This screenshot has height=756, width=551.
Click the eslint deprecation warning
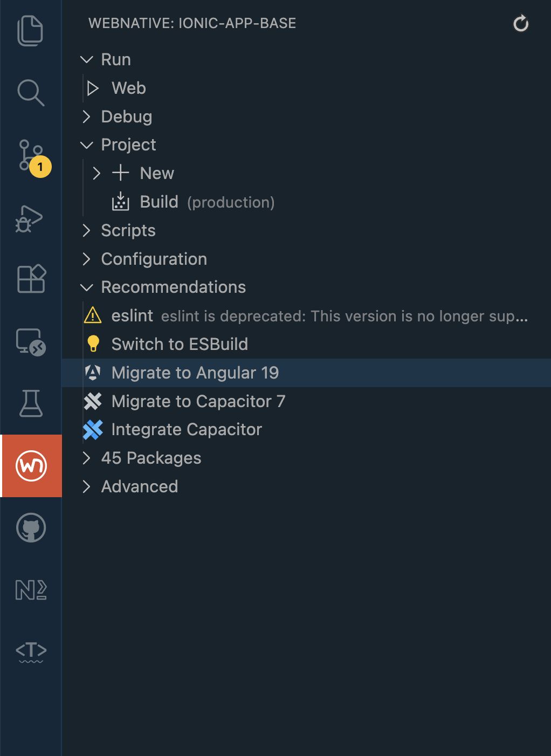[133, 316]
